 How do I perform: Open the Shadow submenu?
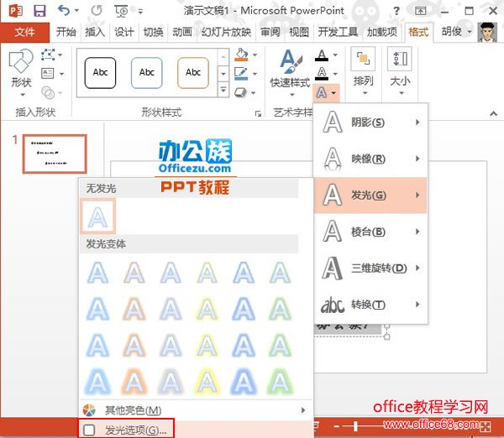pos(370,123)
